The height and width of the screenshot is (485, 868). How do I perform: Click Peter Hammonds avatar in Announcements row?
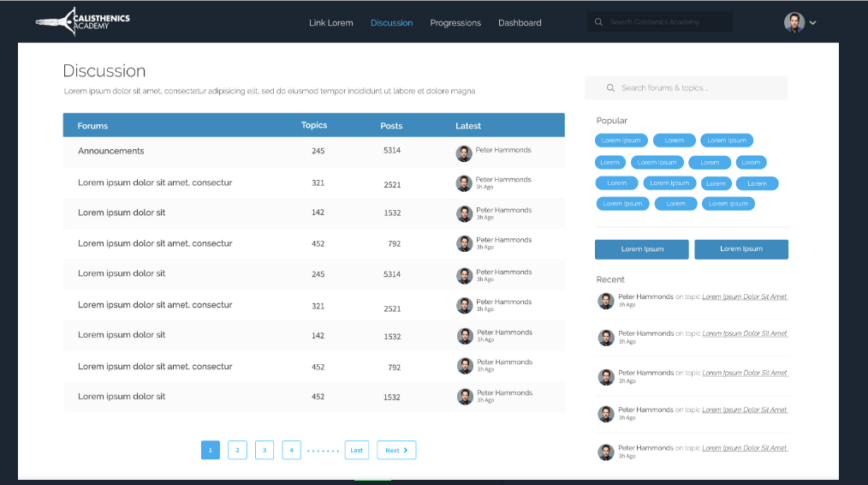(x=464, y=153)
